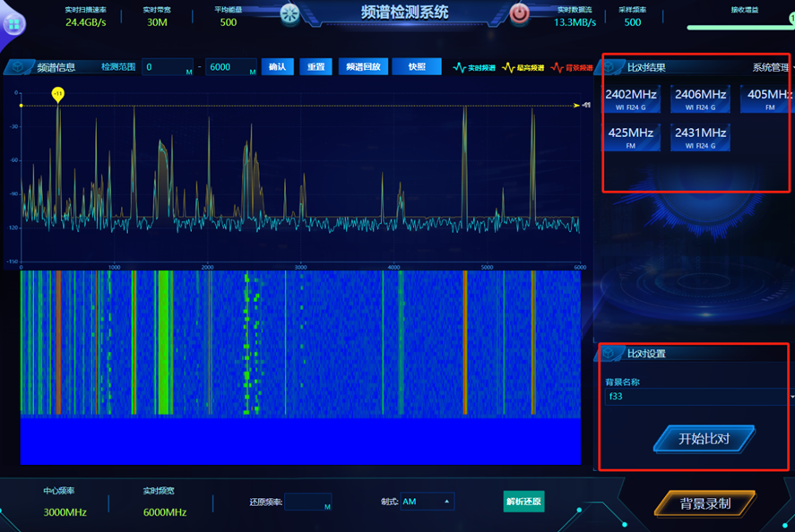The width and height of the screenshot is (795, 532).
Task: Open the purple grid menu icon
Action: point(13,24)
